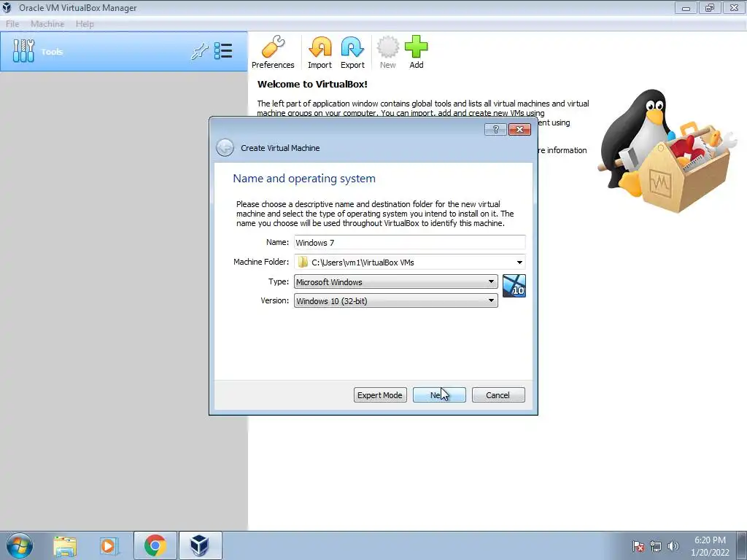Open the Preferences toolbar icon
Viewport: 747px width, 560px height.
coord(273,52)
